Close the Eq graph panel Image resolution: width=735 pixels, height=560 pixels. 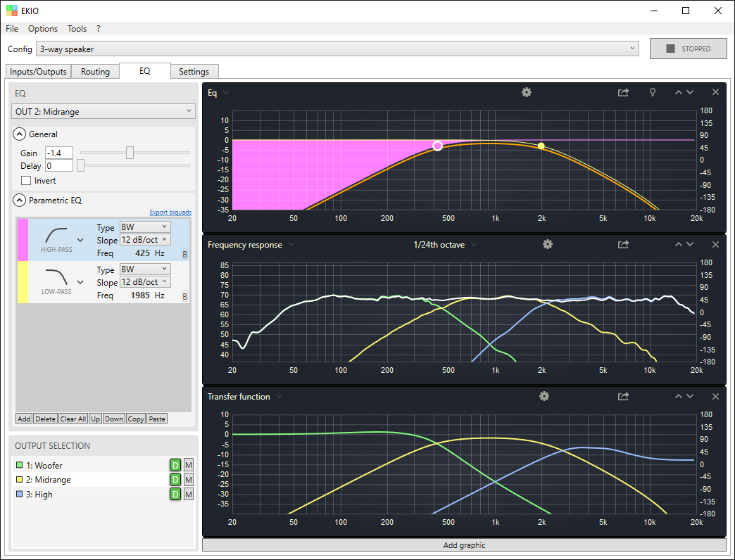715,92
